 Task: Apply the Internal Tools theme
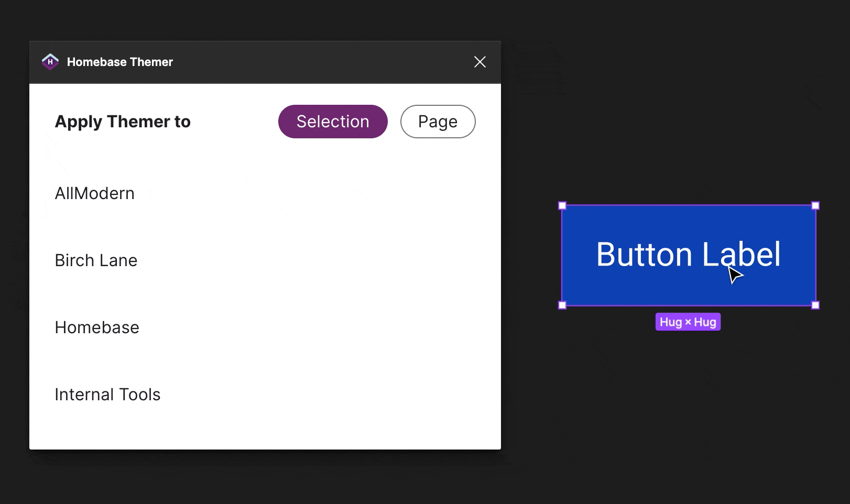coord(107,394)
